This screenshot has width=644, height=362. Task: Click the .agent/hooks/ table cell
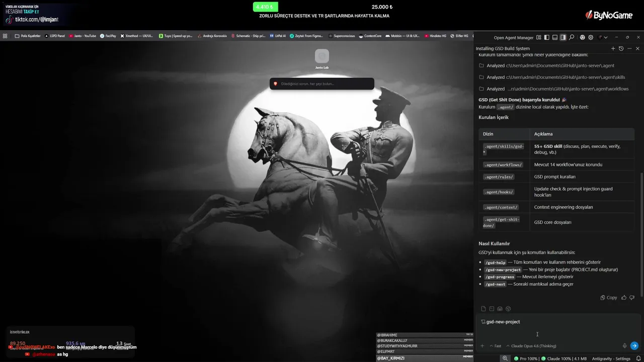(503, 192)
